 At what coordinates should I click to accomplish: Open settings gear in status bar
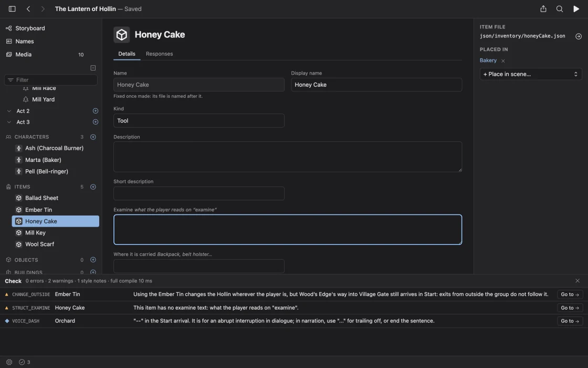[9, 362]
